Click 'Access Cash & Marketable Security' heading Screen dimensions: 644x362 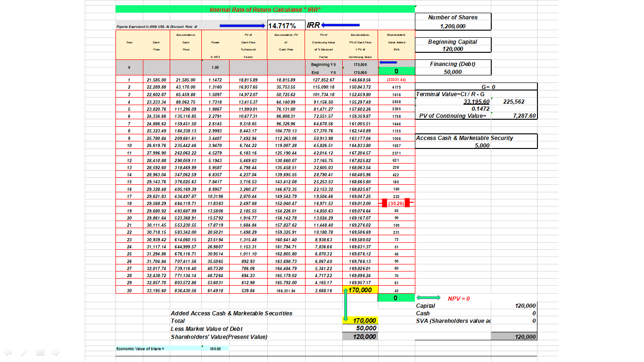[x=464, y=138]
